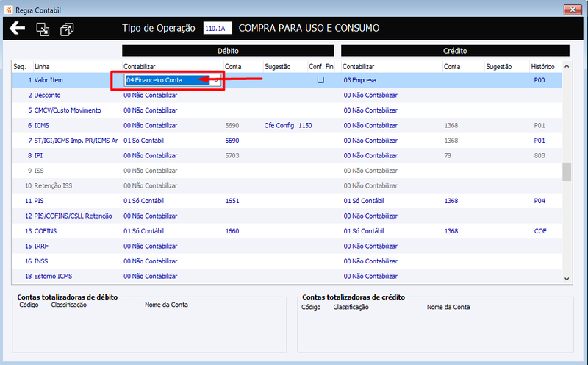
Task: Click credit conta 78 in IPI row
Action: pyautogui.click(x=448, y=155)
